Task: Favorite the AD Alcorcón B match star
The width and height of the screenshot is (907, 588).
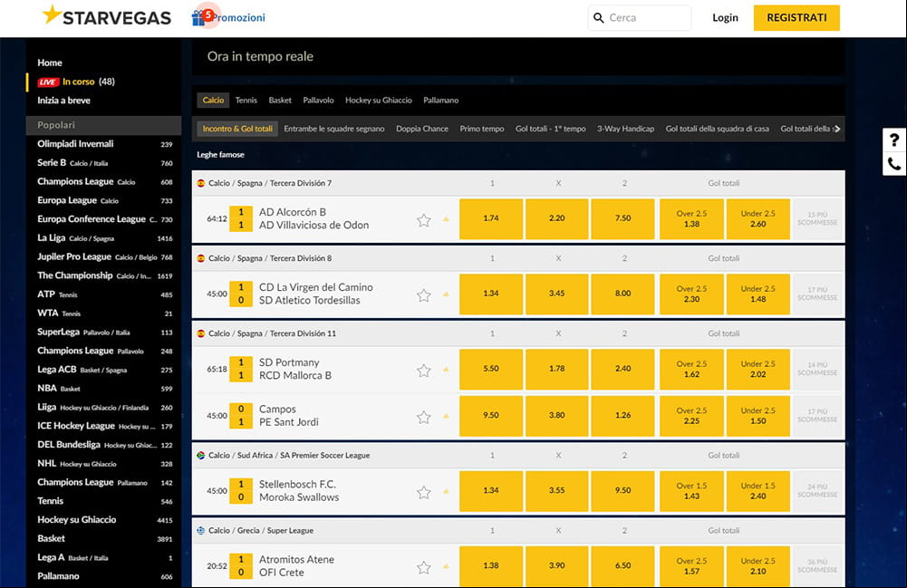Action: point(424,219)
